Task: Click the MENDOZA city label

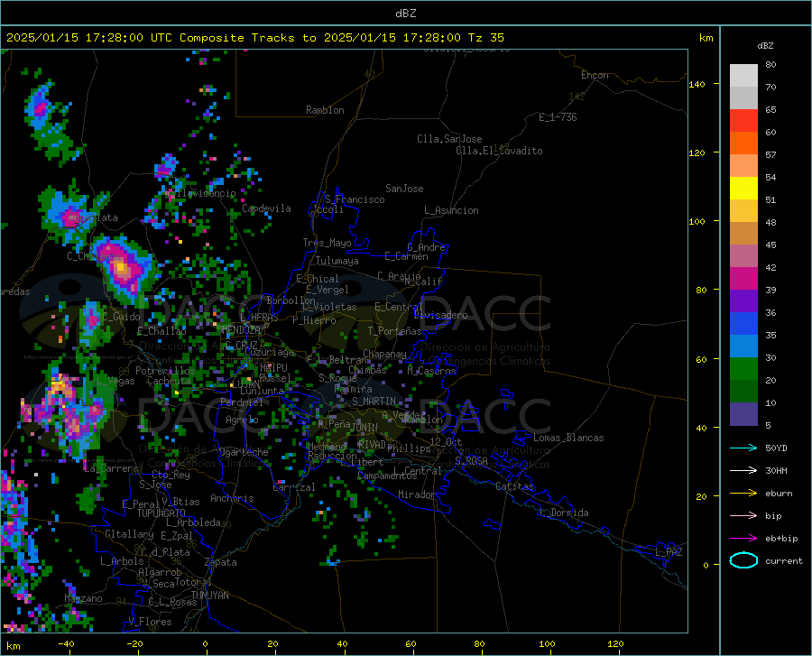Action: click(x=241, y=330)
